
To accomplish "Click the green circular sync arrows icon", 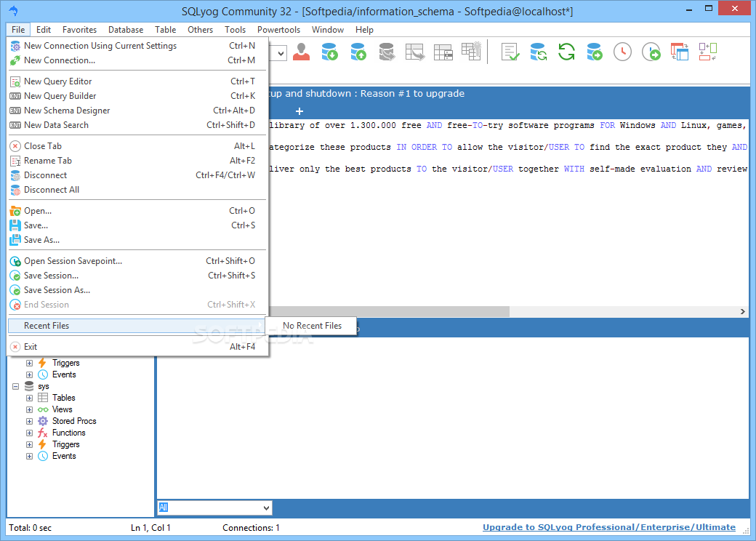I will pyautogui.click(x=566, y=52).
